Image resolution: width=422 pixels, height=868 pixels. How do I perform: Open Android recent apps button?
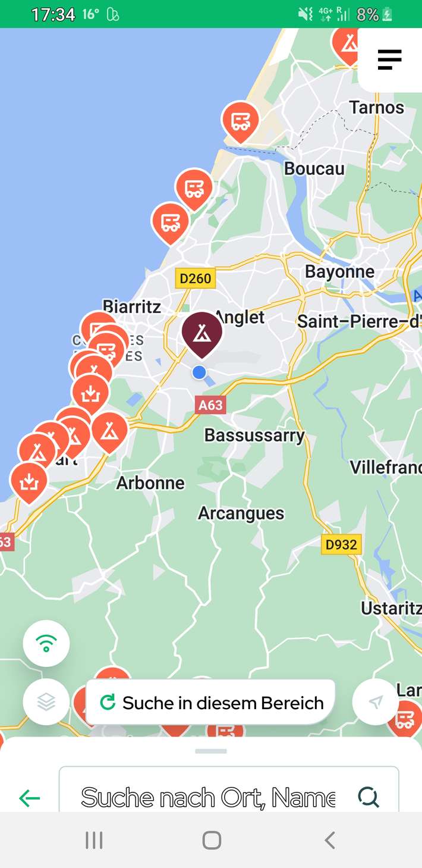(94, 840)
